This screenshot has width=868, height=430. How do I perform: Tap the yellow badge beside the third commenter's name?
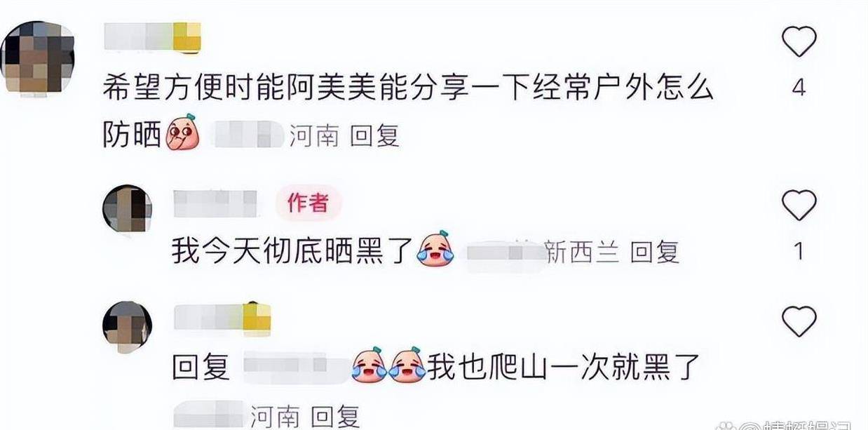(257, 320)
